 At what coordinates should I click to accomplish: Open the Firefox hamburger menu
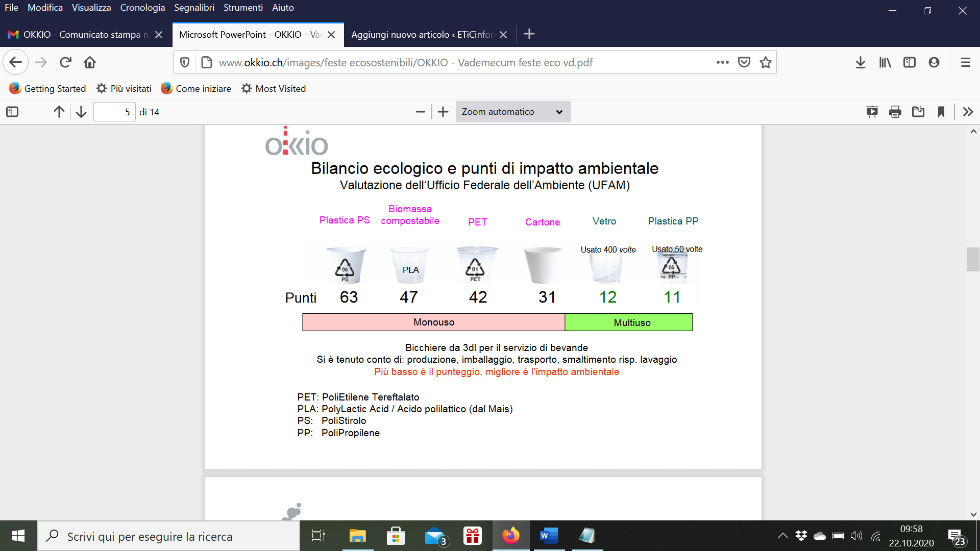point(965,62)
